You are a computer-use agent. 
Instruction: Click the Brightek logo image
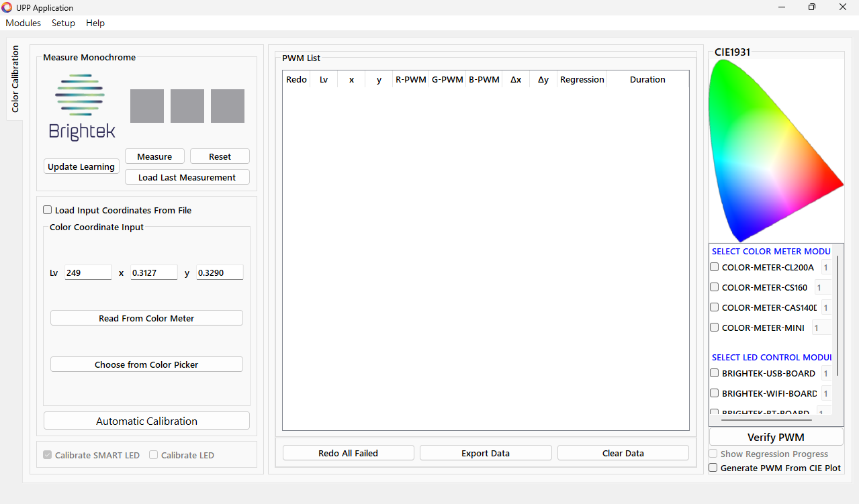pyautogui.click(x=81, y=107)
